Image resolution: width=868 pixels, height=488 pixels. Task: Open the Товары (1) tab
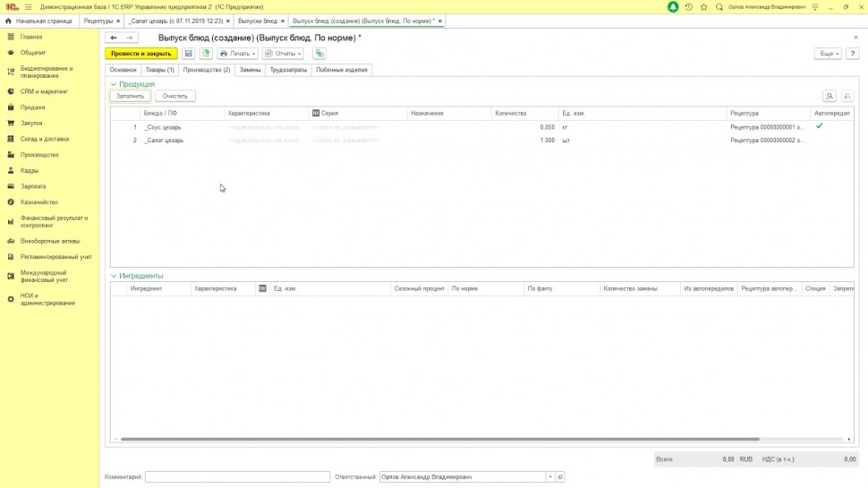[x=159, y=69]
